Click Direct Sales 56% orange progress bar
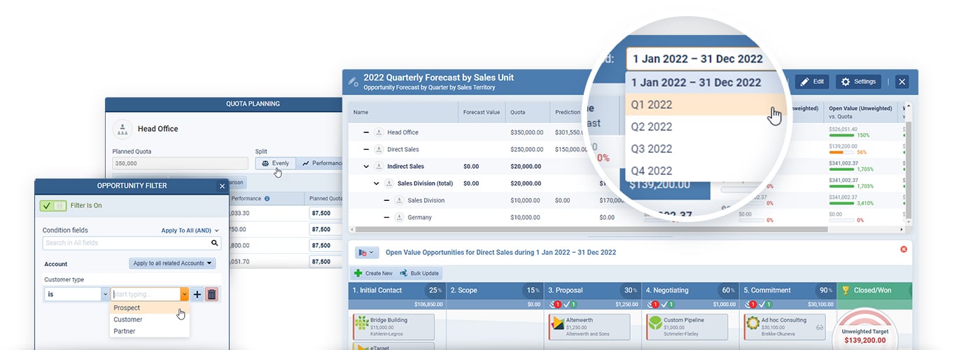 pyautogui.click(x=841, y=152)
